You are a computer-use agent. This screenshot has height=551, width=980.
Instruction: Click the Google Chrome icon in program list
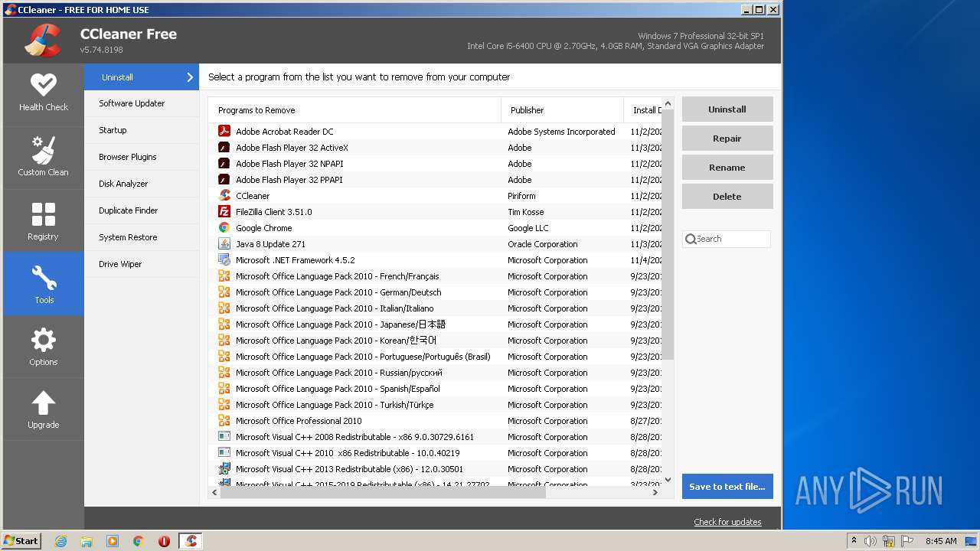click(224, 227)
